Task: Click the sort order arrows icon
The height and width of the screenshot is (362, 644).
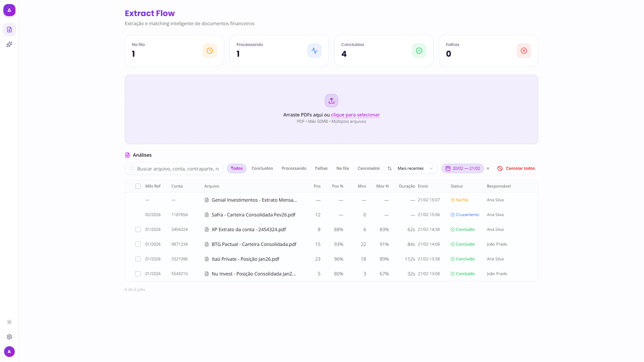Action: 389,168
